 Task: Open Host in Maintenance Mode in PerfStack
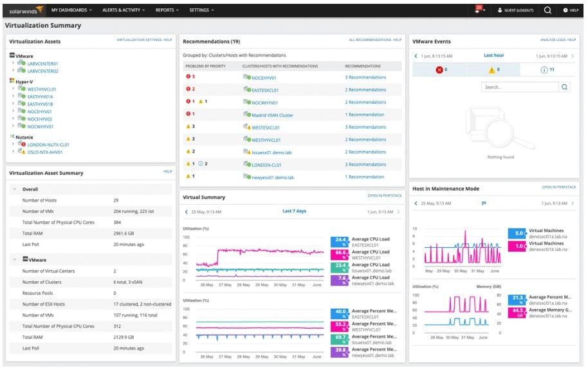pos(559,187)
